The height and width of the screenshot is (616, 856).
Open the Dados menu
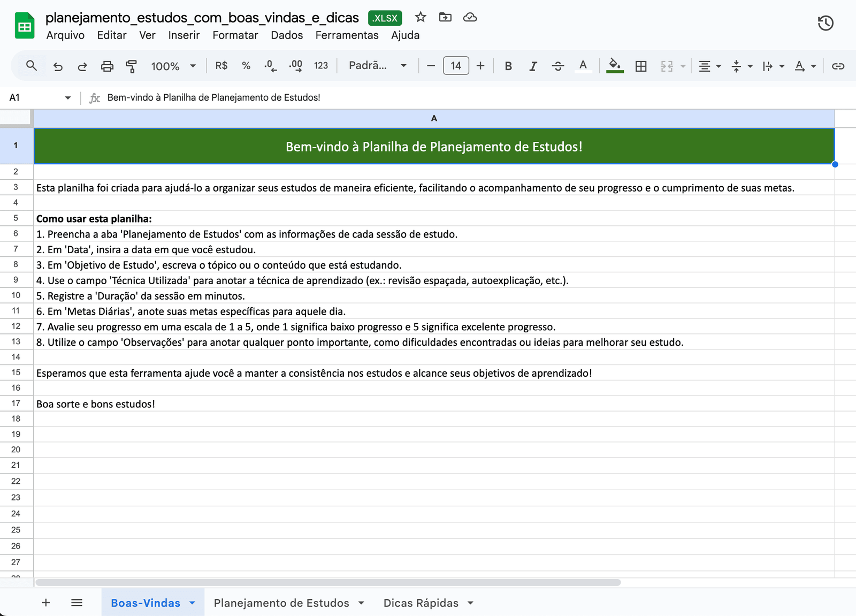(287, 35)
